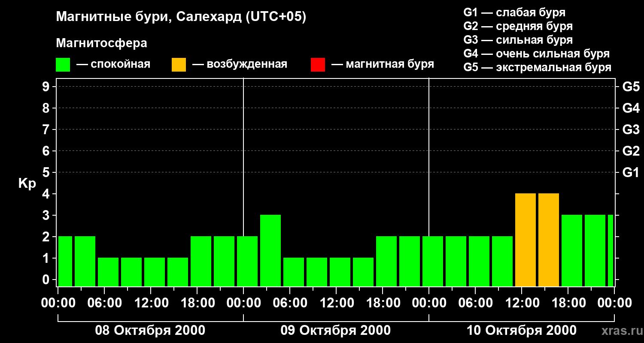Click orange Kp 4 bar starting 12:00, 10 October

coord(526,240)
